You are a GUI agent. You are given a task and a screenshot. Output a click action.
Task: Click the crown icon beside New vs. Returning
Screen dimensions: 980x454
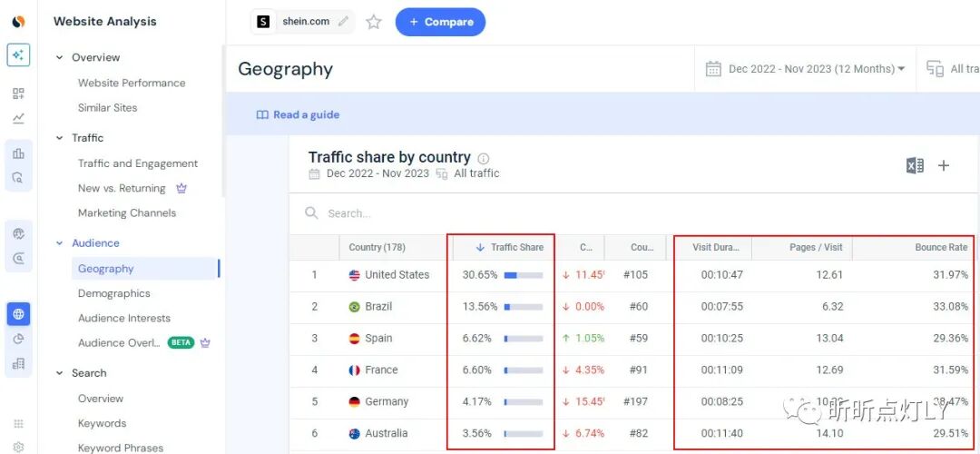(181, 188)
